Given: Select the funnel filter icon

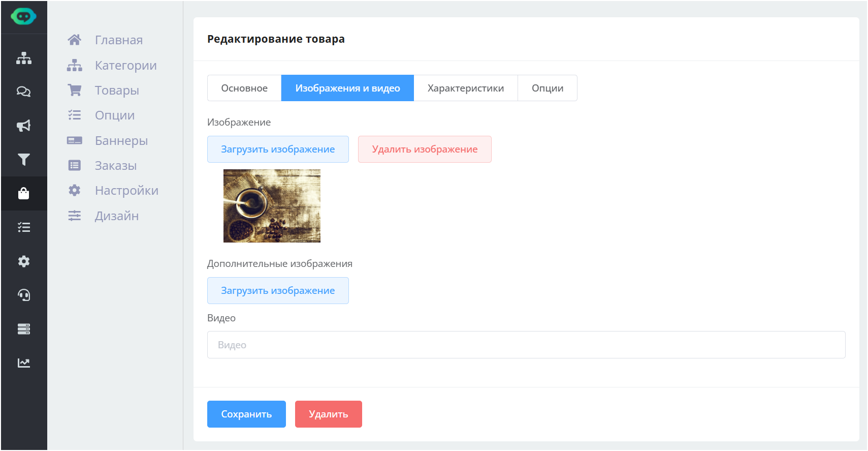Looking at the screenshot, I should click(23, 160).
